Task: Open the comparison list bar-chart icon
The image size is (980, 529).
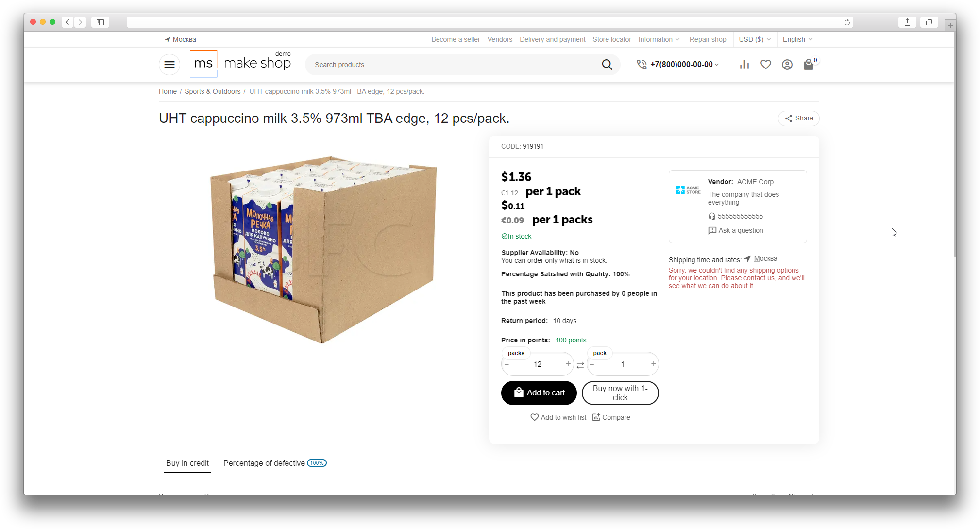Action: click(x=744, y=65)
